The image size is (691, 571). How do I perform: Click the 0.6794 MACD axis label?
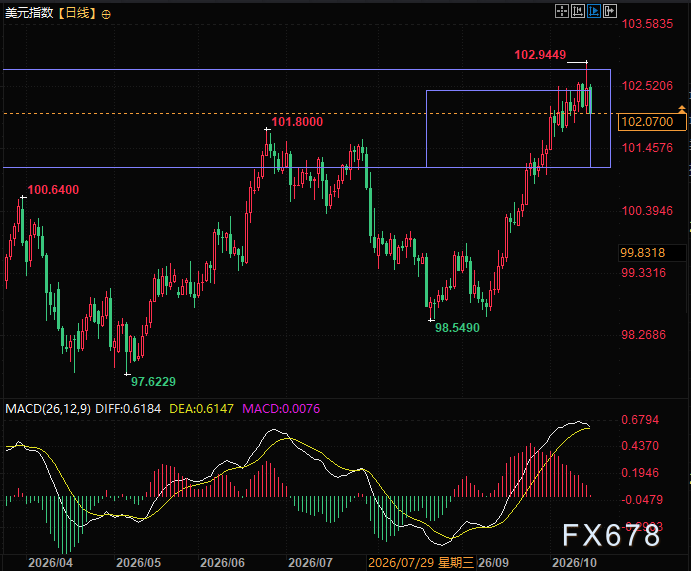[640, 420]
